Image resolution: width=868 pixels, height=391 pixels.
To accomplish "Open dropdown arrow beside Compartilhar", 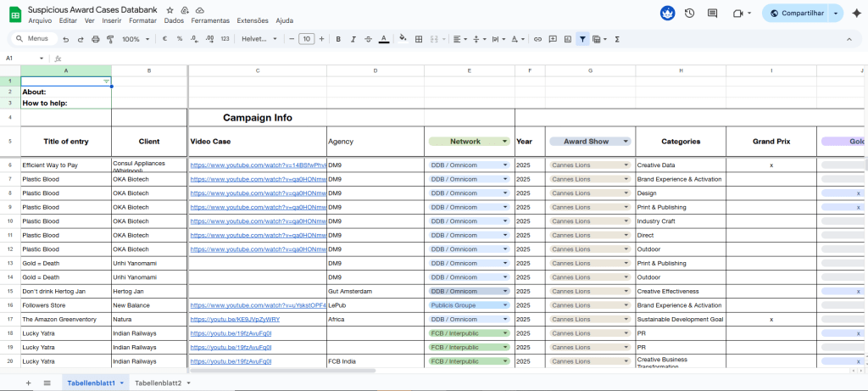I will [x=836, y=14].
